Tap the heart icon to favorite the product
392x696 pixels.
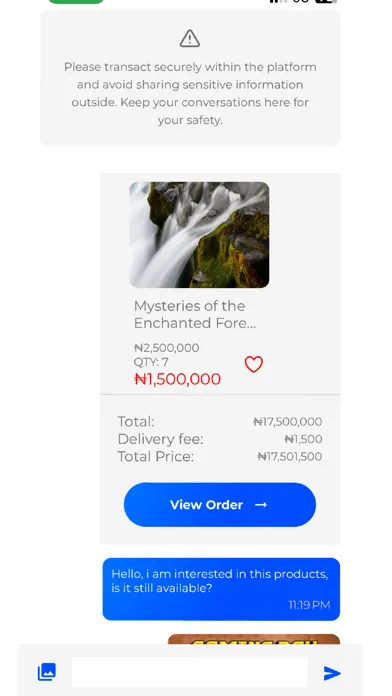[253, 364]
